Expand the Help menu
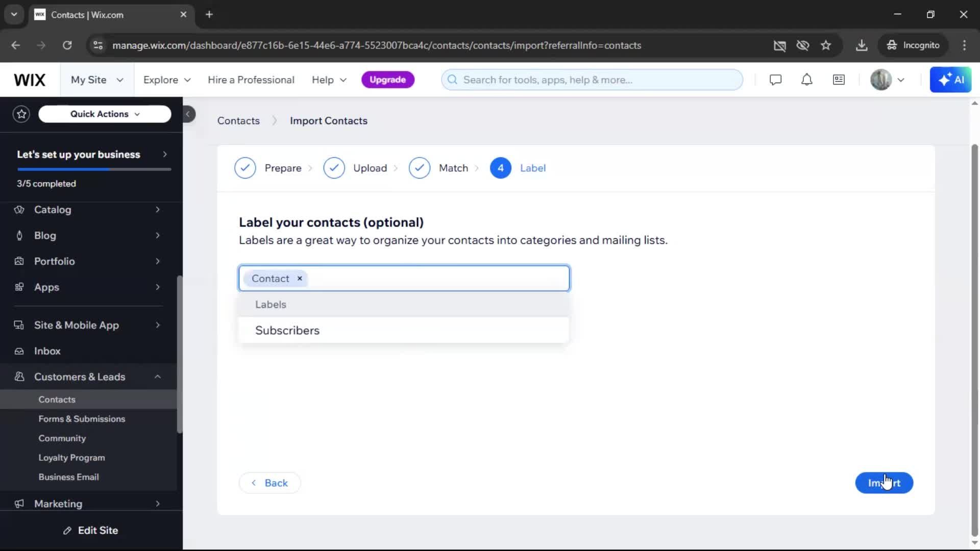 [x=329, y=80]
